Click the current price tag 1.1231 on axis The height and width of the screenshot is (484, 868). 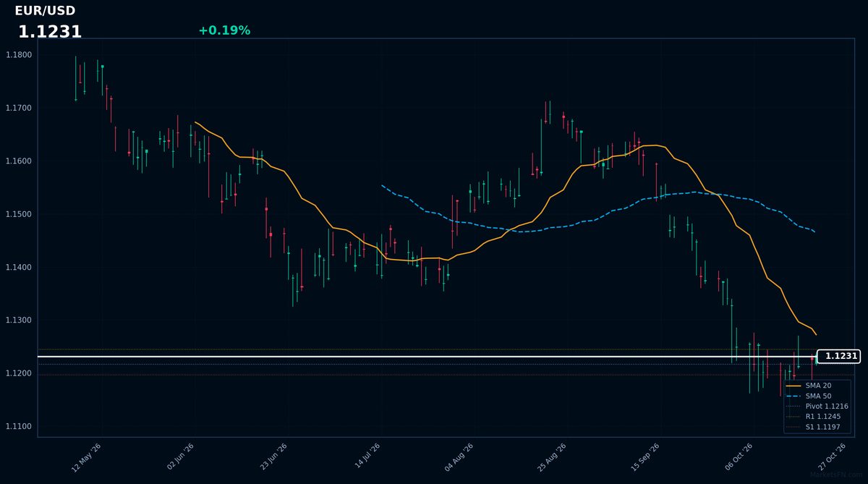click(840, 356)
